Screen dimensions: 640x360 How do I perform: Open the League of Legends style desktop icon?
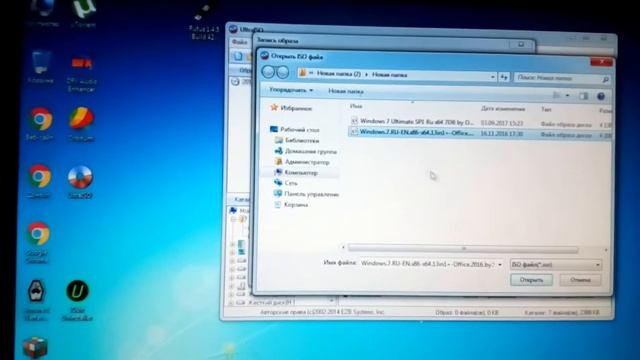[37, 299]
